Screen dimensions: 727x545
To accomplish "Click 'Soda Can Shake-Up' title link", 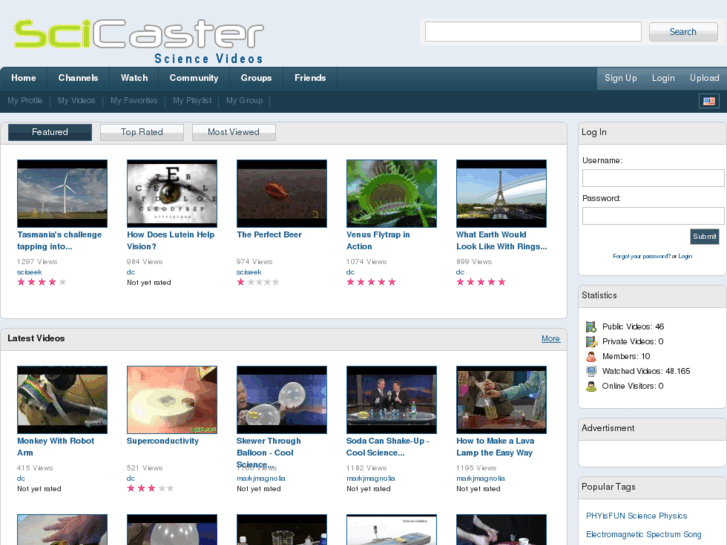I will pos(388,447).
